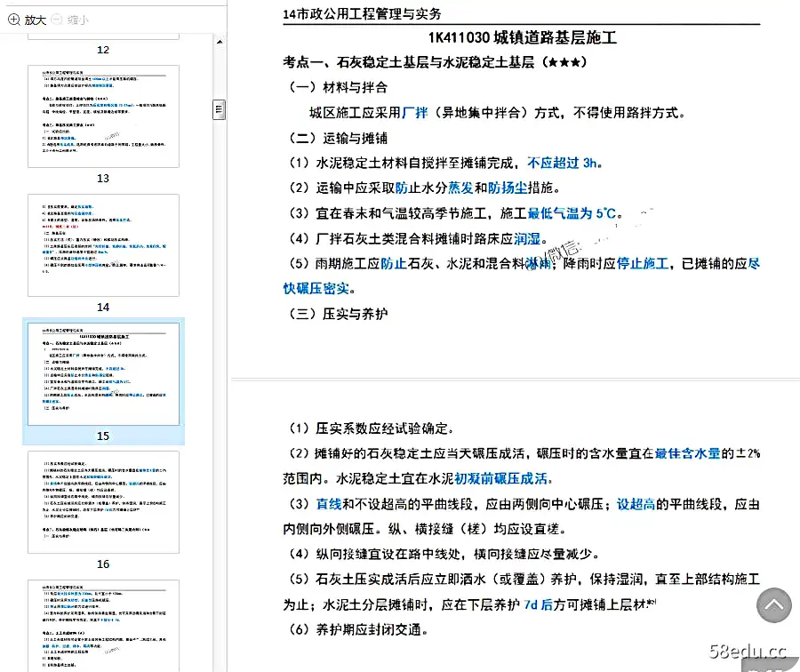Click blue text 不应超过 3h

pyautogui.click(x=563, y=163)
